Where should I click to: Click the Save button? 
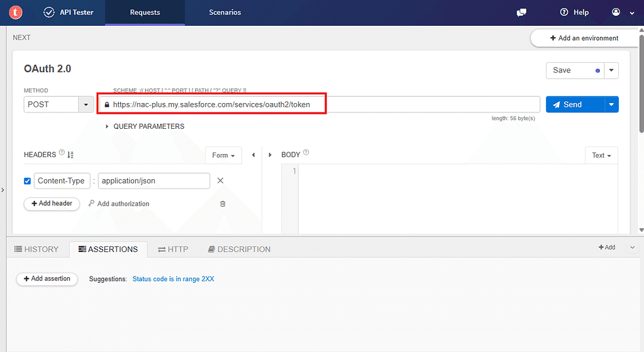pyautogui.click(x=575, y=70)
